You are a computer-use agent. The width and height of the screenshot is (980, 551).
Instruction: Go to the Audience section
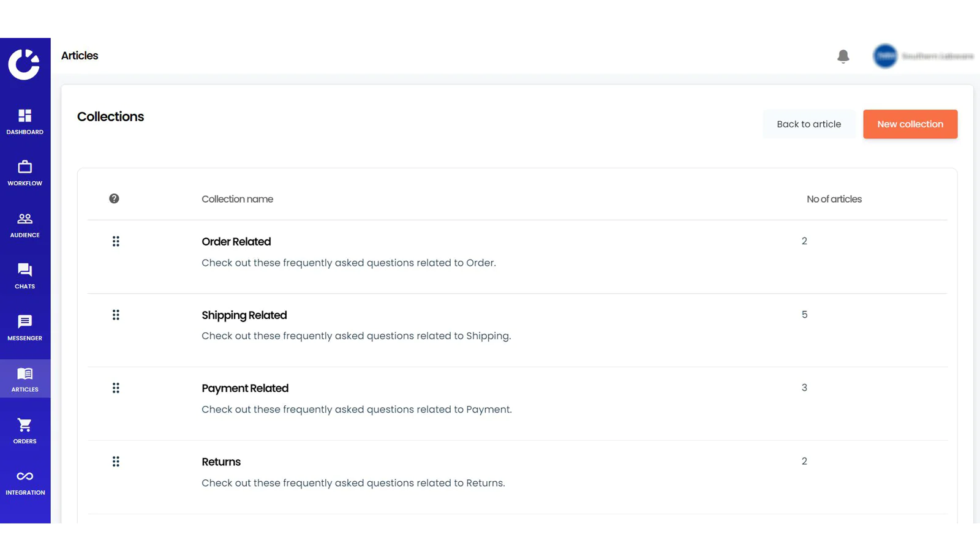pyautogui.click(x=24, y=225)
